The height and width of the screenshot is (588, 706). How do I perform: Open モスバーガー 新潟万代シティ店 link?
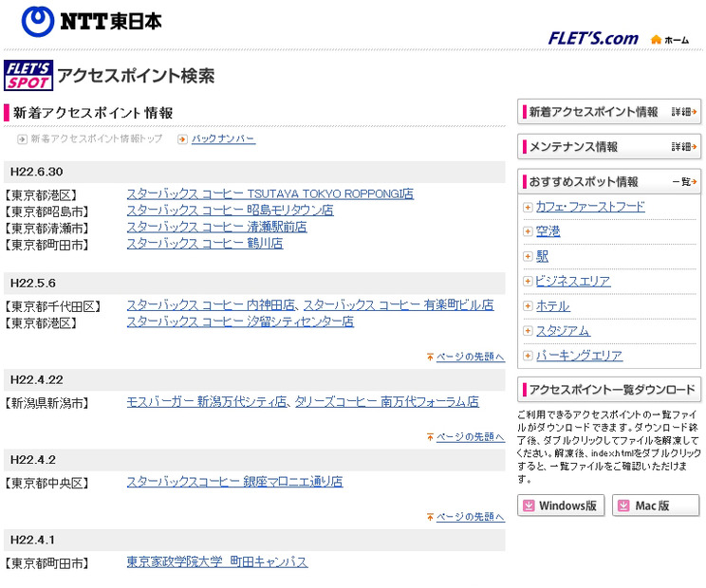click(x=207, y=402)
